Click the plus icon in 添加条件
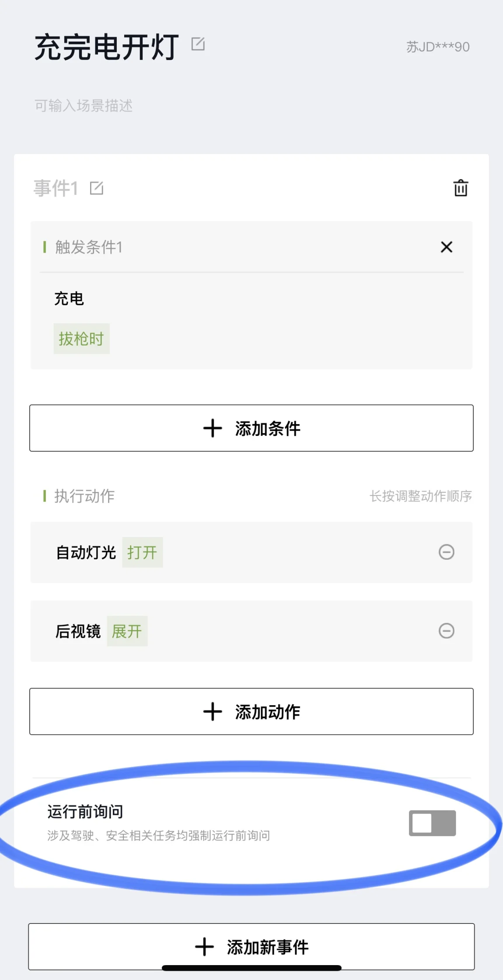Screen dimensions: 503x980 (213, 428)
